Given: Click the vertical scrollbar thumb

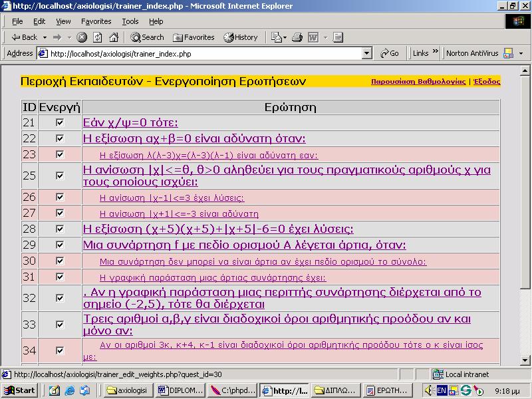Looking at the screenshot, I should click(x=525, y=182).
